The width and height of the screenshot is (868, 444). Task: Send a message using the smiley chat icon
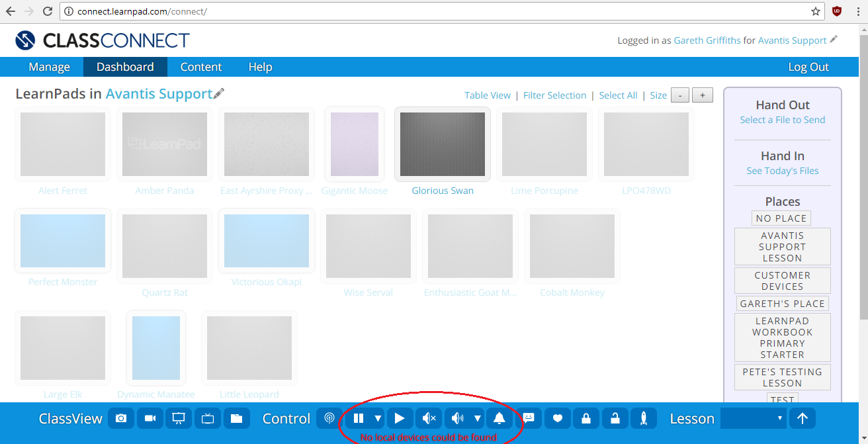click(529, 418)
